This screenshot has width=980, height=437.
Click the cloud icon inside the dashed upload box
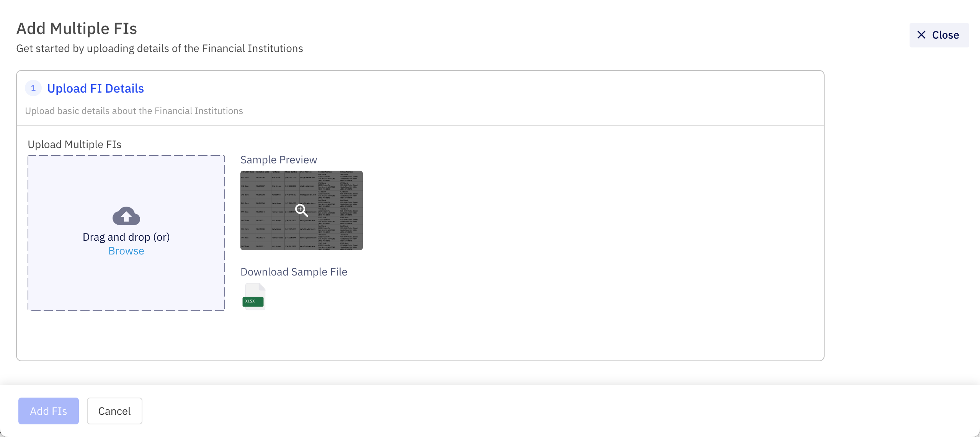click(x=126, y=215)
